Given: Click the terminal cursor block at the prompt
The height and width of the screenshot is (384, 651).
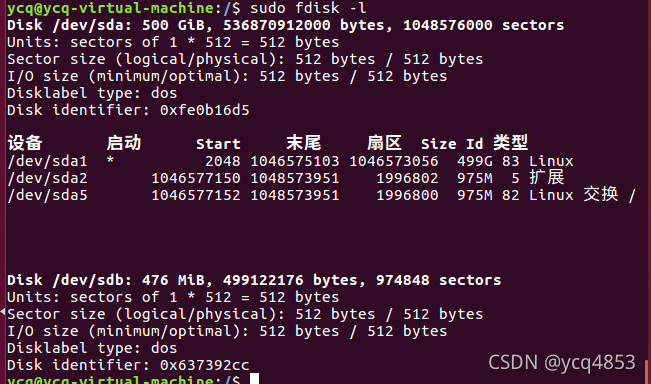Looking at the screenshot, I should point(254,379).
